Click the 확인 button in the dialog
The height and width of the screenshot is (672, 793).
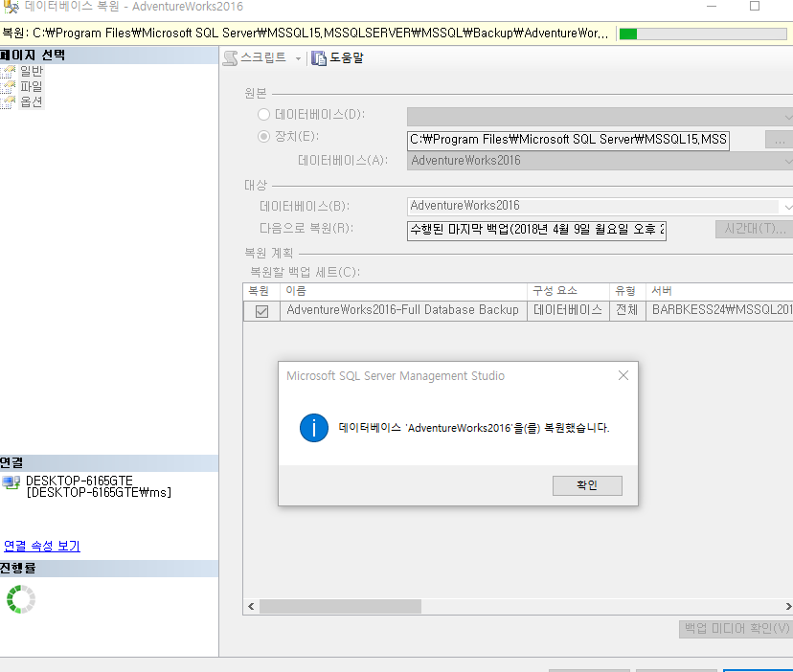[587, 485]
